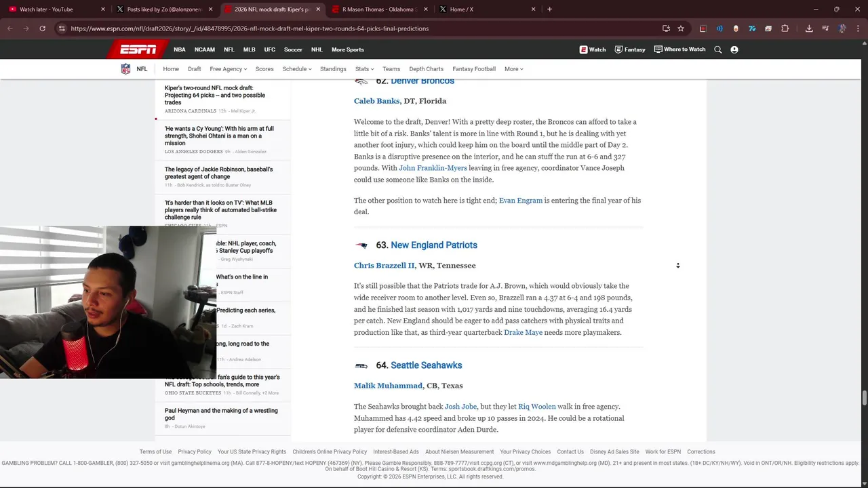The height and width of the screenshot is (488, 868).
Task: Open Privacy Policy footer link
Action: tap(195, 452)
